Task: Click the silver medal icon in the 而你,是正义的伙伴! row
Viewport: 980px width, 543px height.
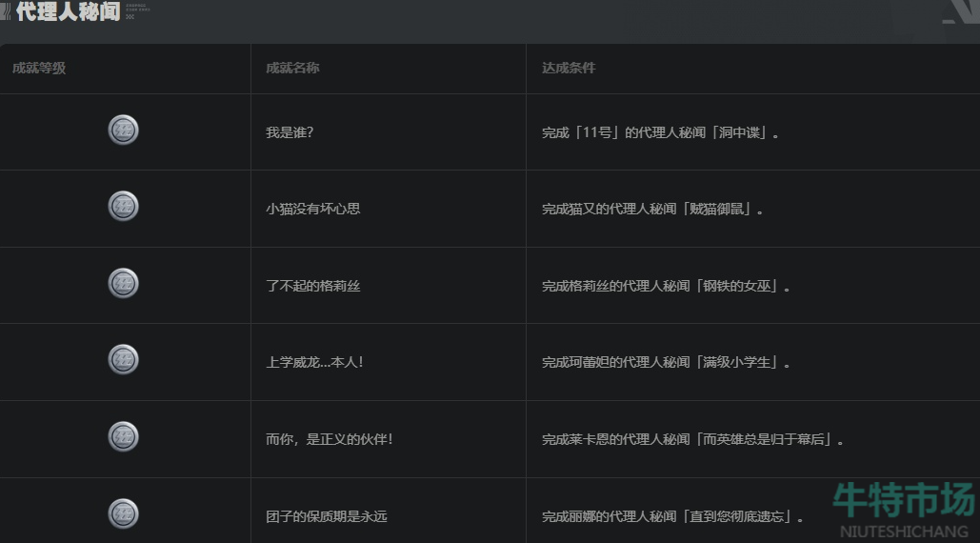Action: point(123,436)
